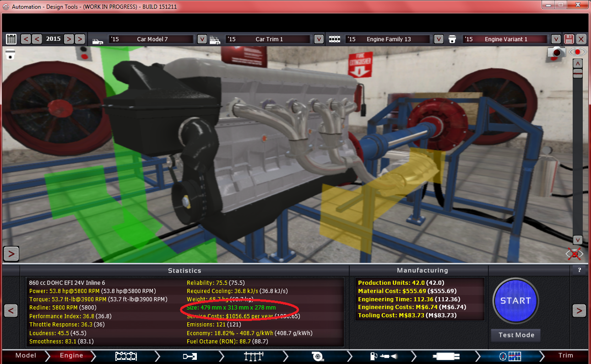This screenshot has width=591, height=364.
Task: Click the red floppy disk save icon
Action: coord(569,39)
